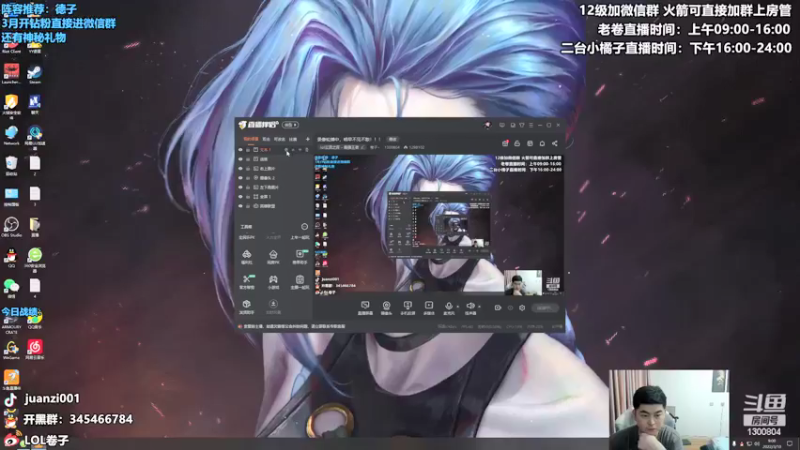Screen dimensions: 800x450
Task: Click the webcam thumbnail in the preview
Action: pos(522,282)
